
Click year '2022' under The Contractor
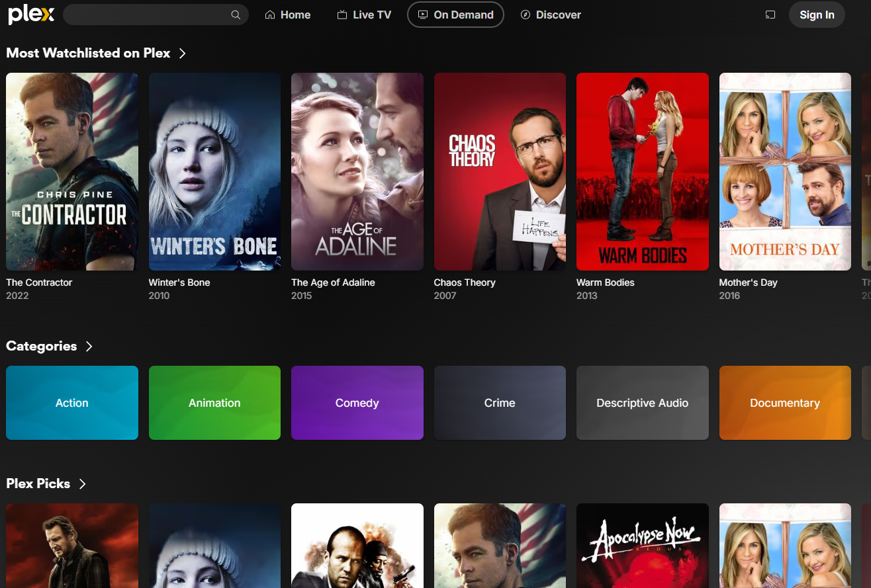coord(17,296)
